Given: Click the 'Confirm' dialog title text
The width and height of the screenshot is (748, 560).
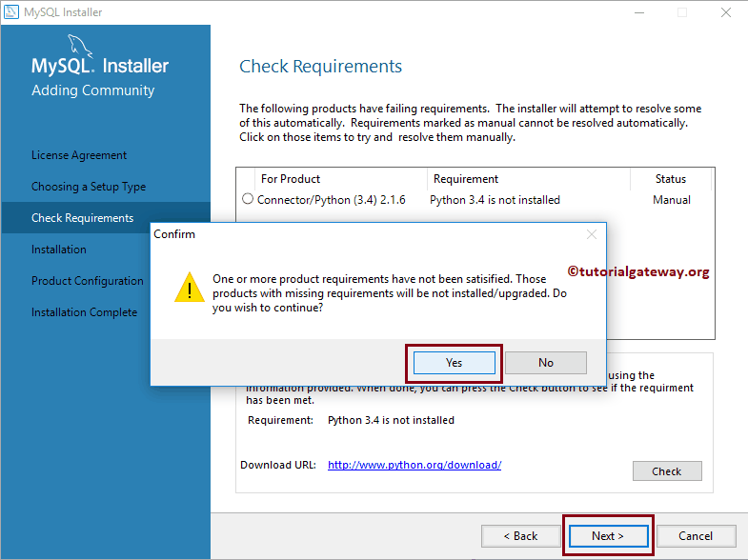Looking at the screenshot, I should click(174, 234).
